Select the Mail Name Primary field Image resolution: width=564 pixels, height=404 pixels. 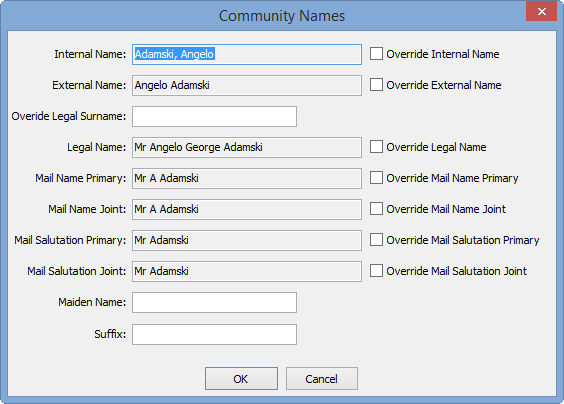(x=247, y=178)
